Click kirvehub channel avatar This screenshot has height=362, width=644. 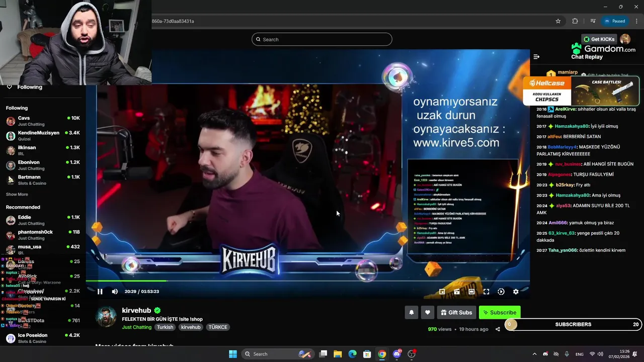106,317
